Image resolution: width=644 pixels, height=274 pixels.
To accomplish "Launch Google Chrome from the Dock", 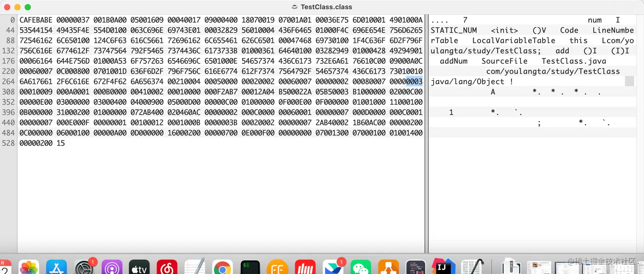I will coord(222,267).
